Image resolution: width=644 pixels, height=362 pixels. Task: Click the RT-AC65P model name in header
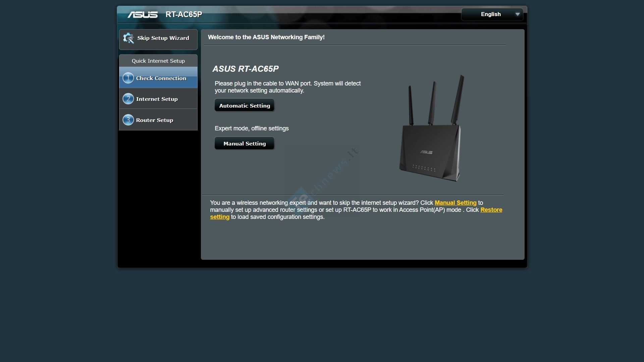[184, 14]
